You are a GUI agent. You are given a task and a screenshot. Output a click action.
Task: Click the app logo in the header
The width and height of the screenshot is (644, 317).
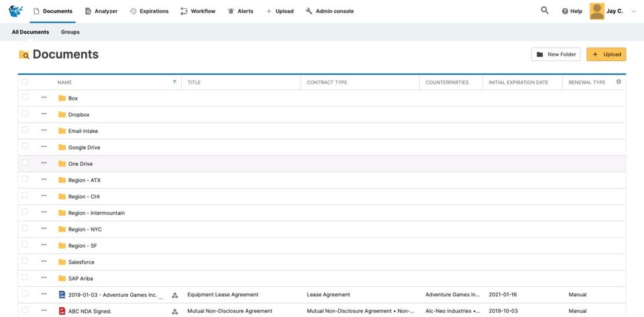(x=16, y=11)
